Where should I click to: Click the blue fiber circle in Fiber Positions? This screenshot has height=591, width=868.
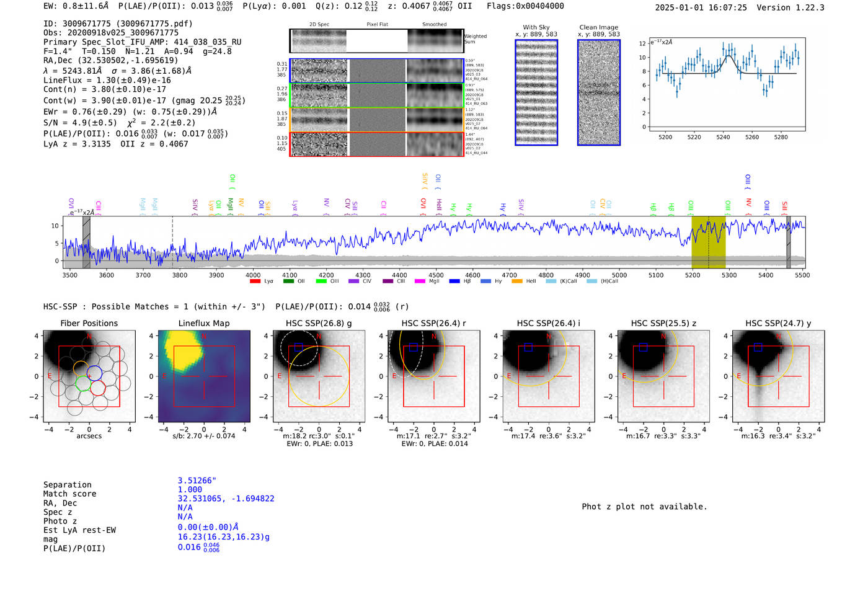(x=94, y=373)
